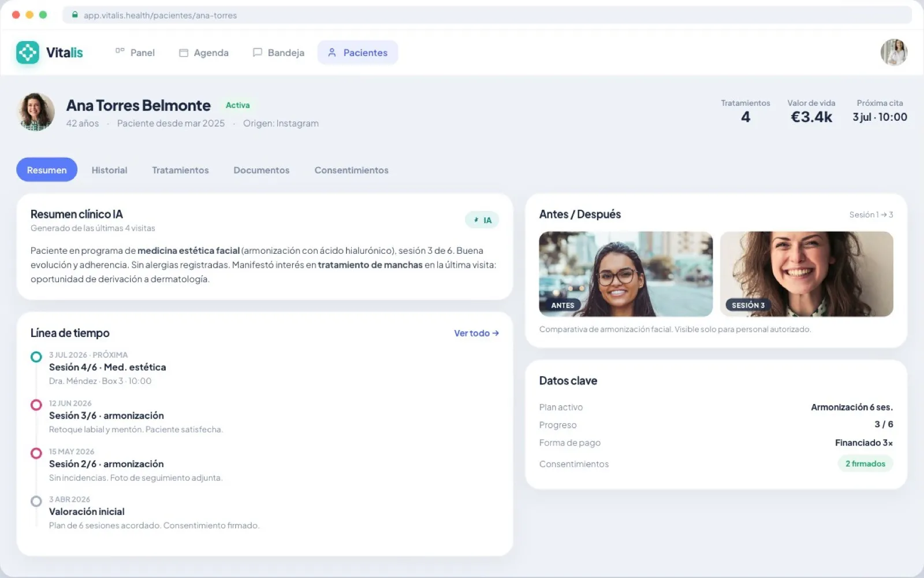
Task: Select the 12 JUN 2026 timeline marker
Action: (x=36, y=405)
